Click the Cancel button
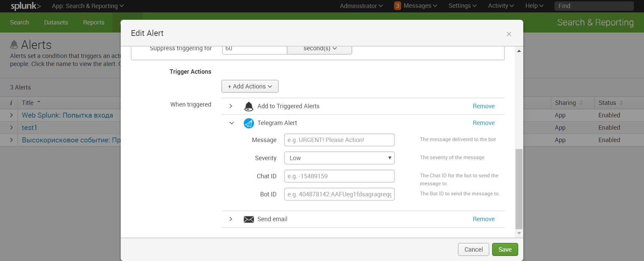This screenshot has height=261, width=644. pyautogui.click(x=474, y=250)
